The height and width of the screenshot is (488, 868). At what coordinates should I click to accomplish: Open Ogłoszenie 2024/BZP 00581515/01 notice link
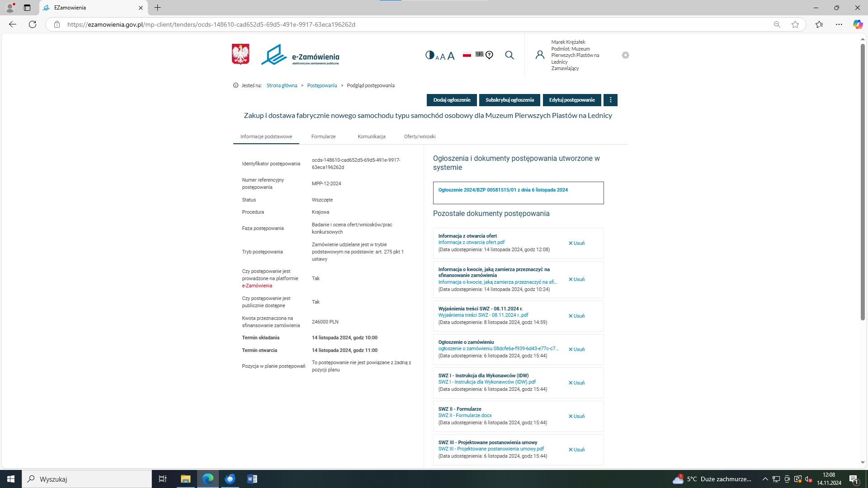503,190
